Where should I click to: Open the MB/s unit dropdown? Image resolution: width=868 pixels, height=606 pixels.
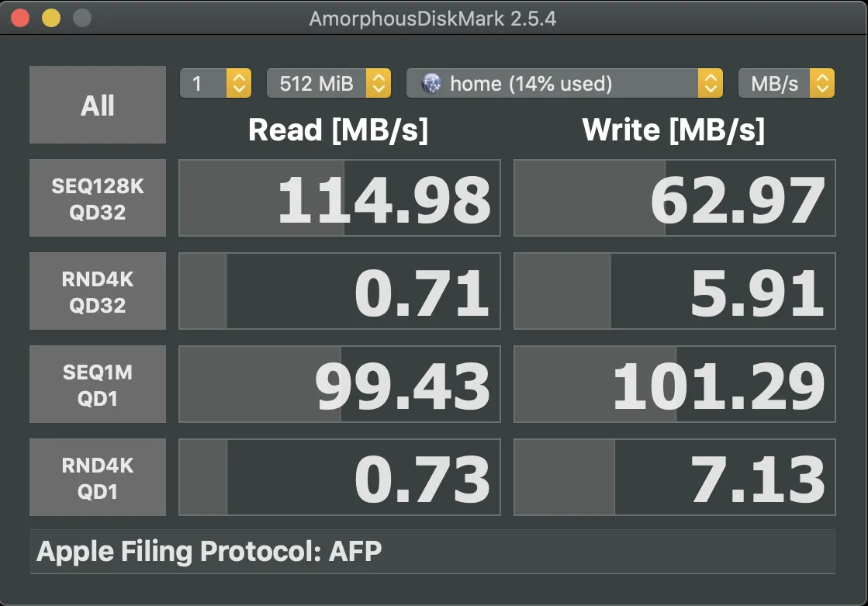tap(786, 84)
